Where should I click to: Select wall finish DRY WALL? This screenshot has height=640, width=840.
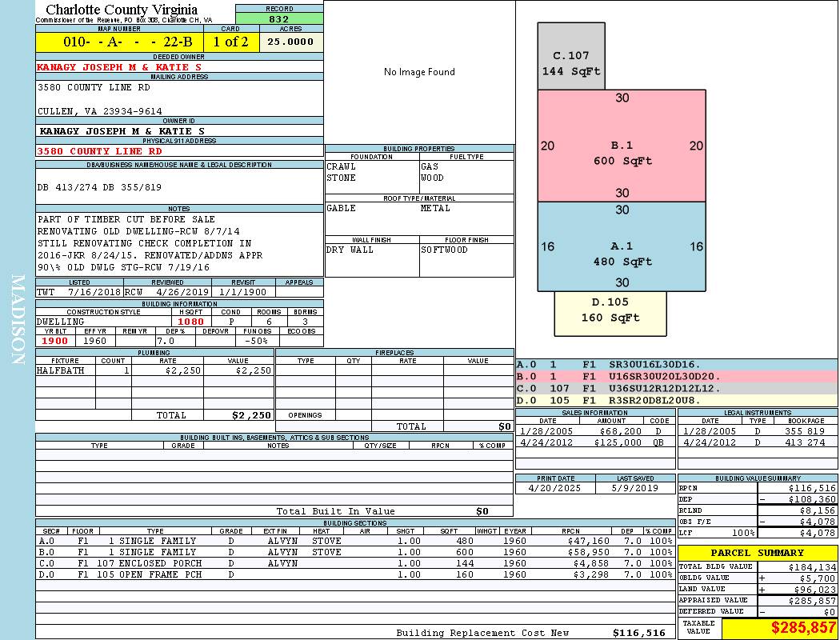(x=350, y=250)
